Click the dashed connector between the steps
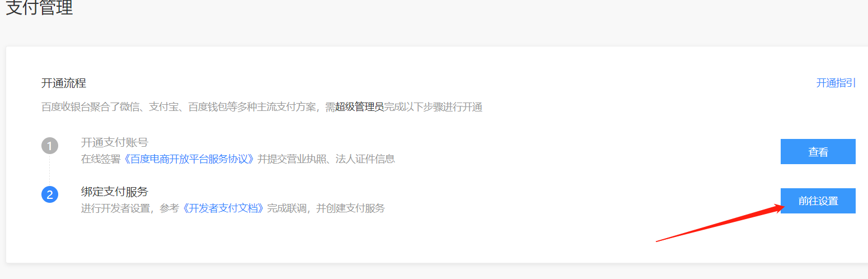868x279 pixels. click(50, 170)
